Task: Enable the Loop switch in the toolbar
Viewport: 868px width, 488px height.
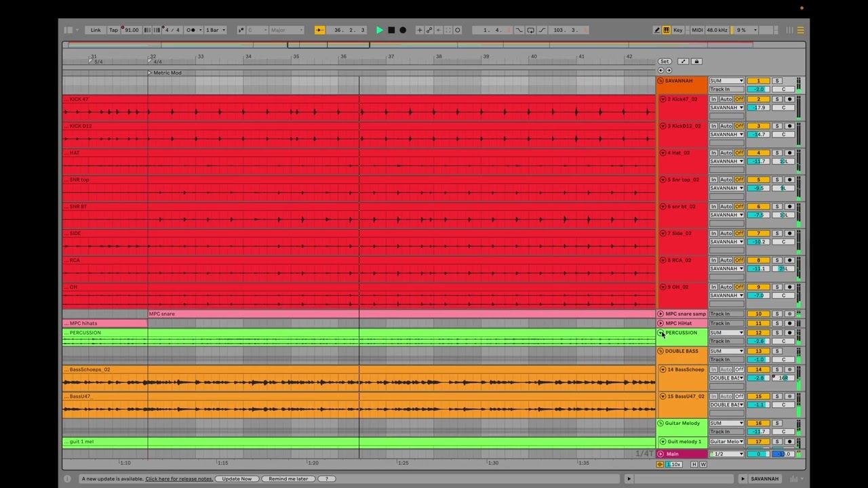Action: tap(531, 30)
